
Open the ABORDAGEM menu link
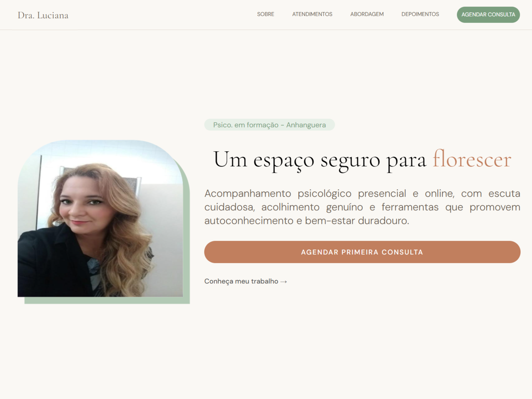coord(367,14)
